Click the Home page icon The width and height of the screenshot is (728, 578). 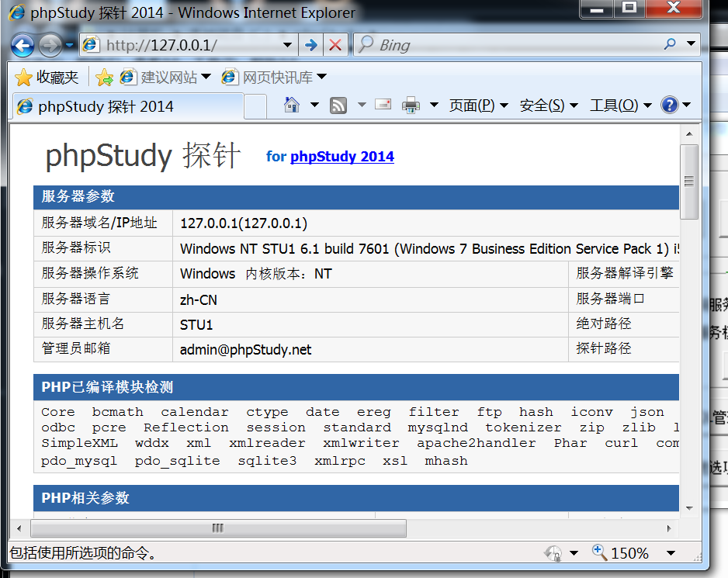[292, 105]
